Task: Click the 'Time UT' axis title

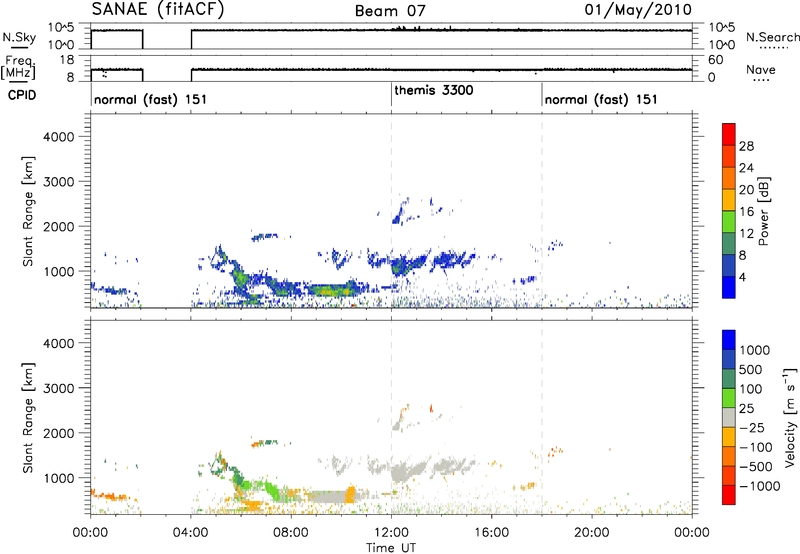Action: (x=391, y=547)
